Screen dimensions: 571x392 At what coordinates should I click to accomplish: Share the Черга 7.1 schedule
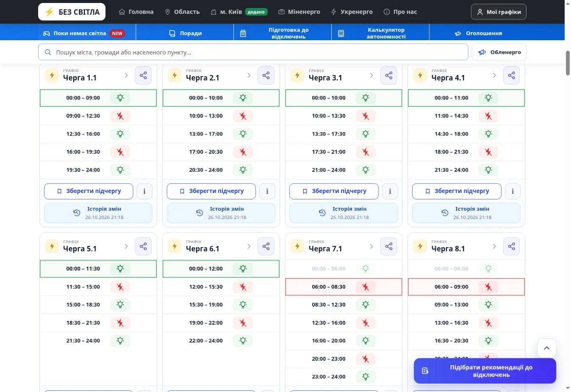coord(389,246)
